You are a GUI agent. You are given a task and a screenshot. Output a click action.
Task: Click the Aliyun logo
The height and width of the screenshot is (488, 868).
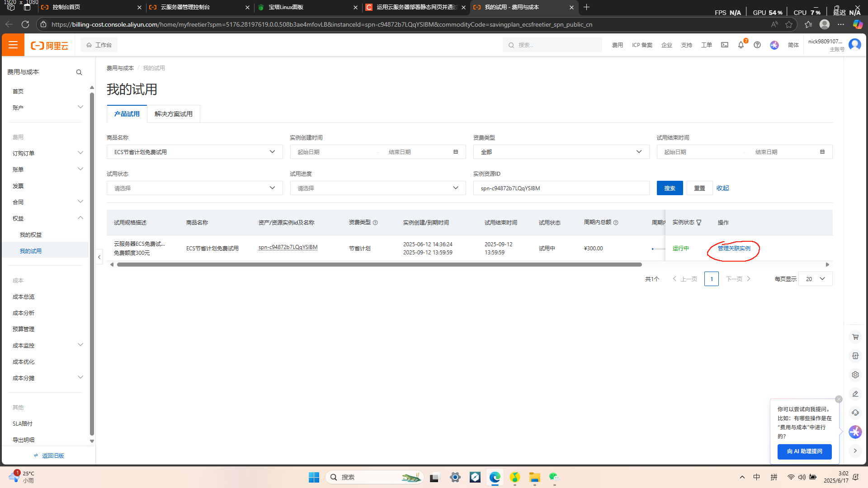click(49, 45)
